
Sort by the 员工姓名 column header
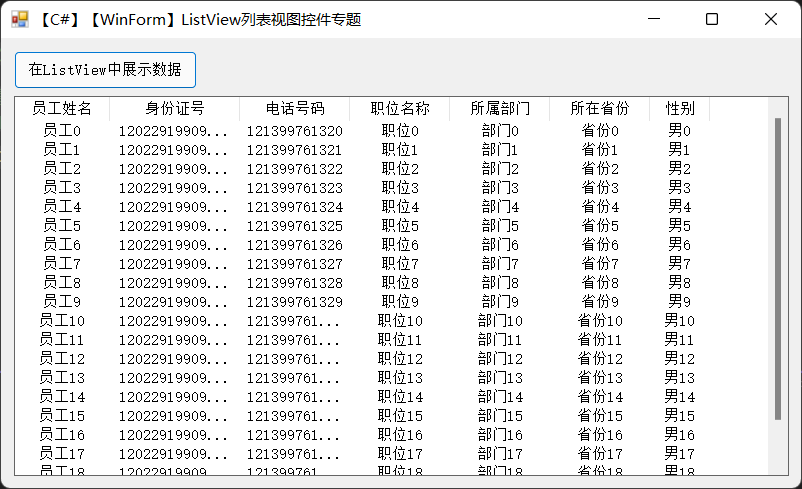(62, 108)
